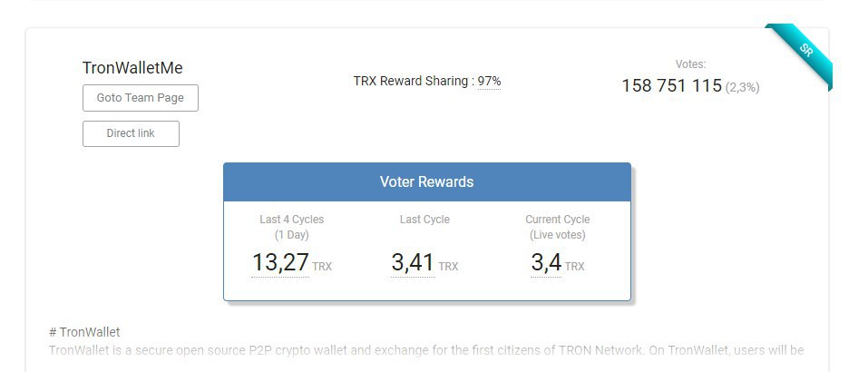Image resolution: width=868 pixels, height=372 pixels.
Task: Click the TRX unit beside 13,27
Action: click(x=322, y=267)
